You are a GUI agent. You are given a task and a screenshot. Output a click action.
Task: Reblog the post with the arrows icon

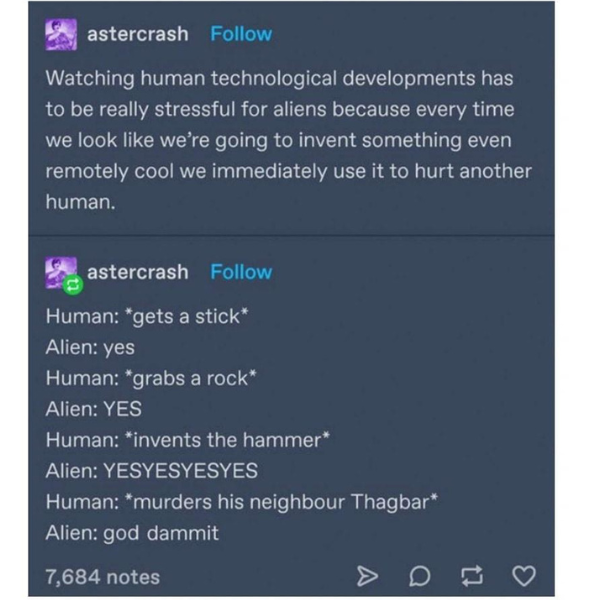pos(472,576)
